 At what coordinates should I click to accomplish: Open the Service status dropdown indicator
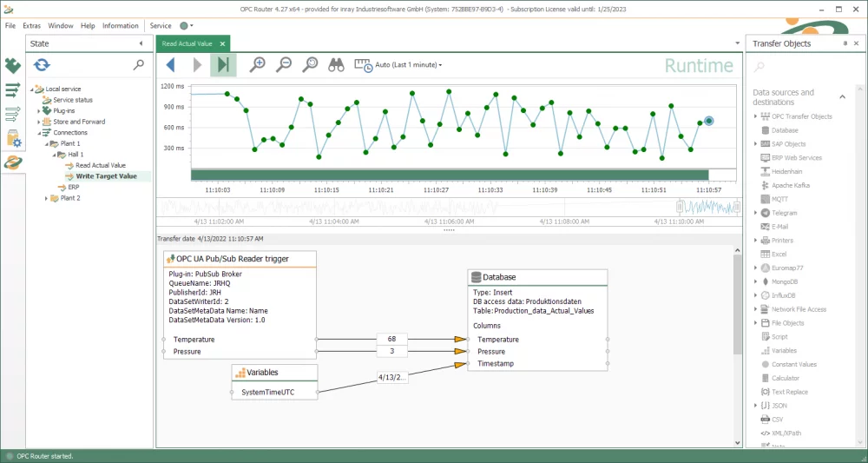coord(187,25)
